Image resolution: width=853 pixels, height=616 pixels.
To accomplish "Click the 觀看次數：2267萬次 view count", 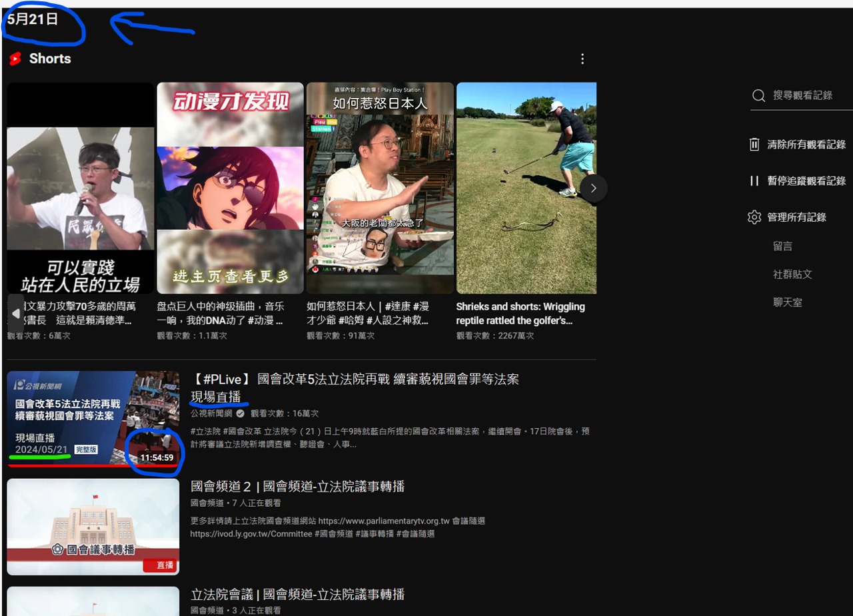I will [496, 336].
